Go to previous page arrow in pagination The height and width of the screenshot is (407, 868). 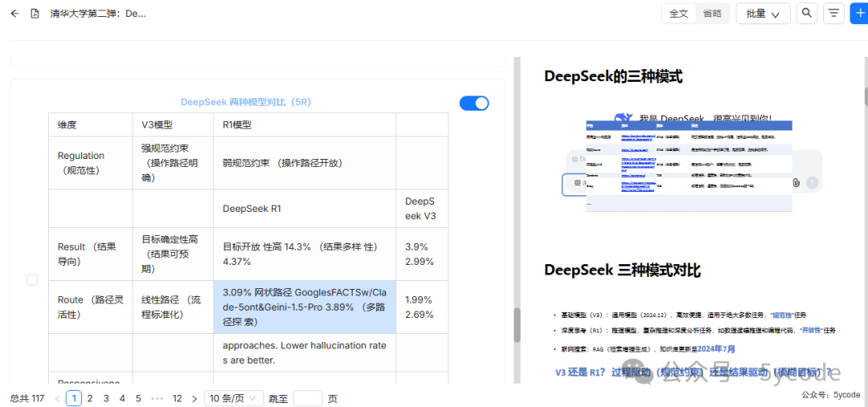(57, 398)
